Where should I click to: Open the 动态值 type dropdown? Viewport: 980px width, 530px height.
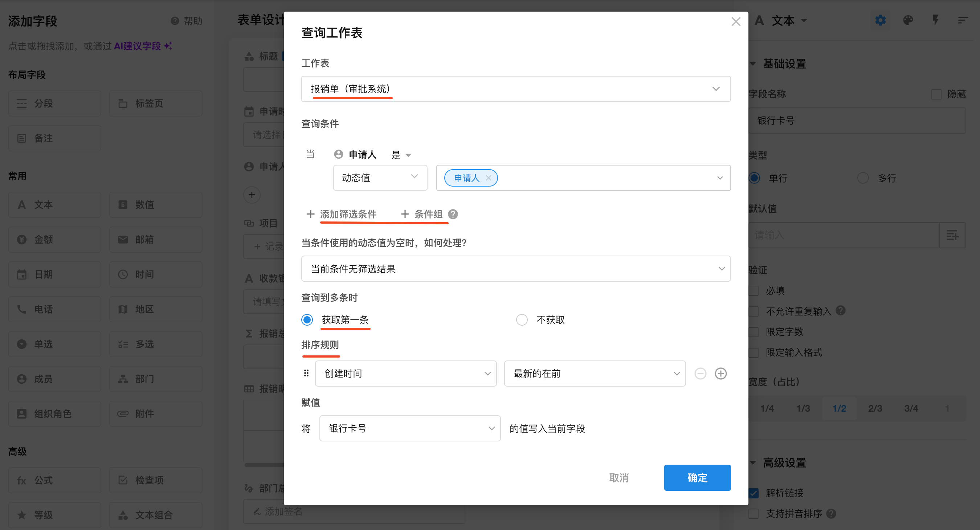click(x=380, y=178)
